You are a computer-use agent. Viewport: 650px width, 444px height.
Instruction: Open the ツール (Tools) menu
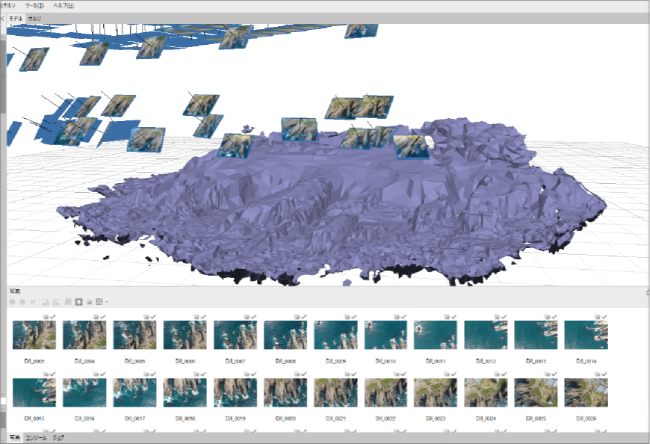36,5
